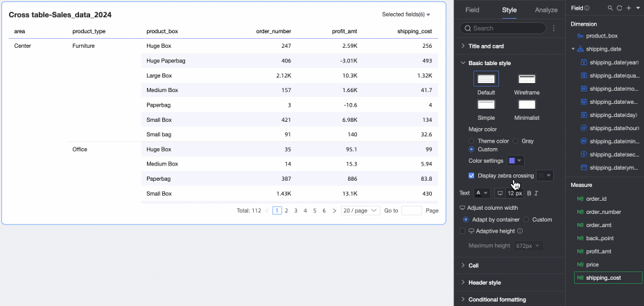
Task: Select the Theme color radio option
Action: pos(472,141)
